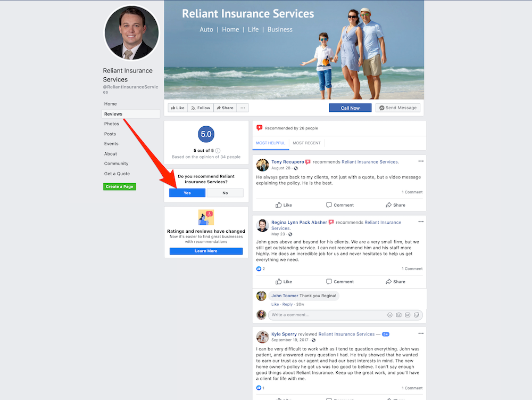Image resolution: width=532 pixels, height=400 pixels.
Task: Go to the Posts section
Action: (x=110, y=134)
